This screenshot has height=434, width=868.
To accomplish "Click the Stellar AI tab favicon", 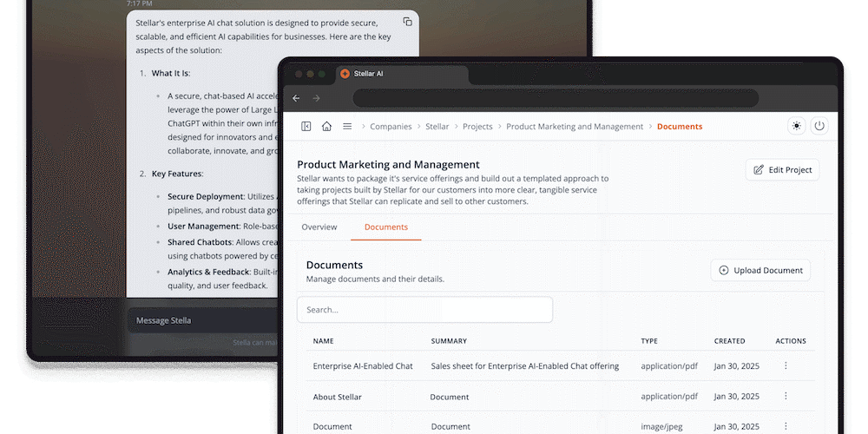I will pyautogui.click(x=345, y=74).
